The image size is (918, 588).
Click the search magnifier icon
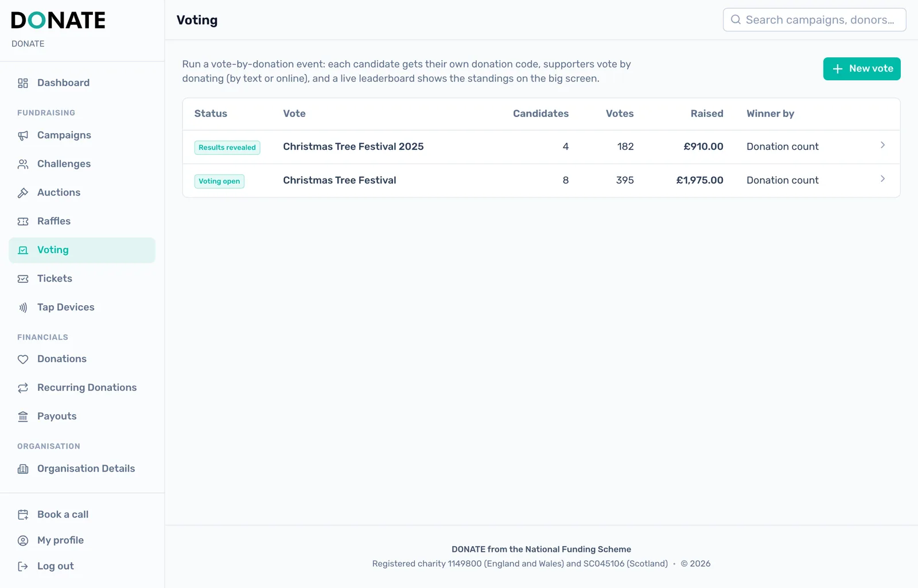coord(736,20)
